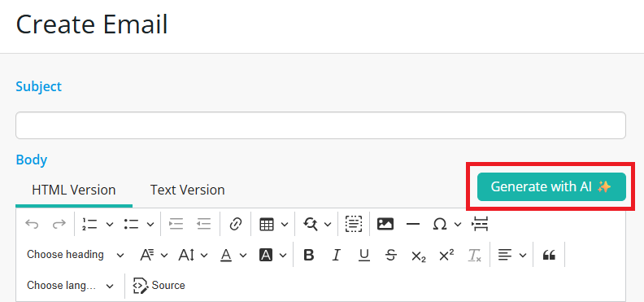Click the decrease indent icon
This screenshot has height=302, width=644.
click(204, 224)
